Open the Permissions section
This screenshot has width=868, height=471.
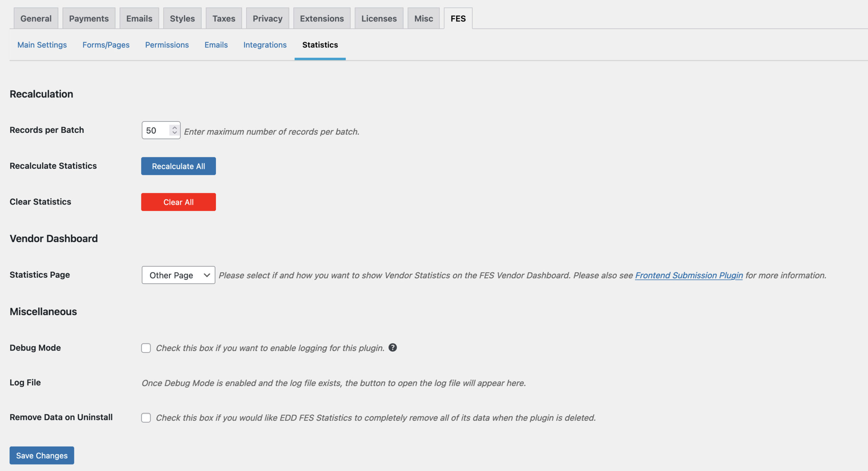pyautogui.click(x=167, y=45)
